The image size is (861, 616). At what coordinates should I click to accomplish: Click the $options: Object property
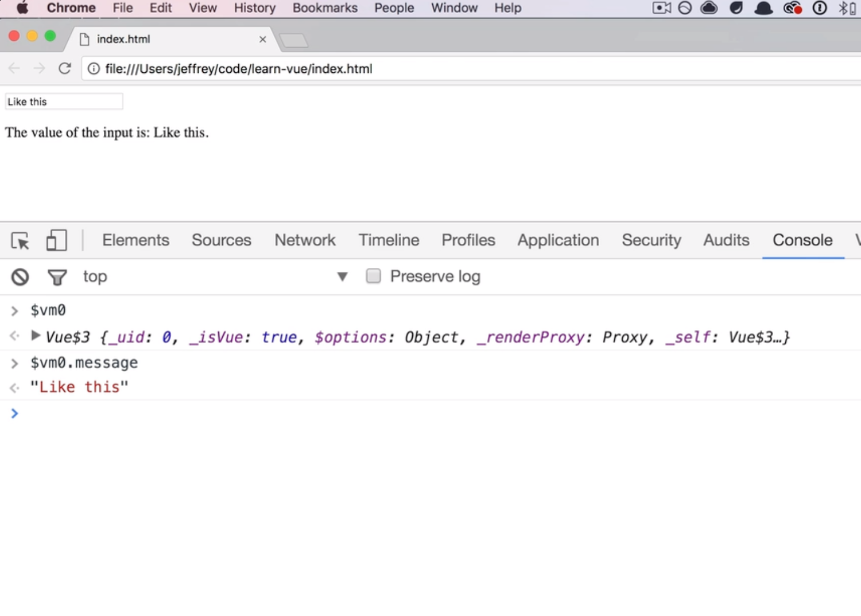[x=387, y=337]
